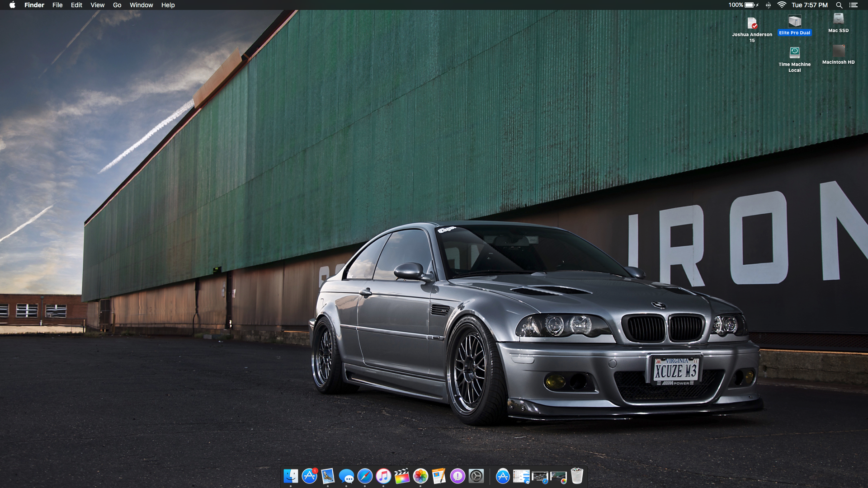Open the Help menu
Viewport: 868px width, 488px height.
point(168,5)
